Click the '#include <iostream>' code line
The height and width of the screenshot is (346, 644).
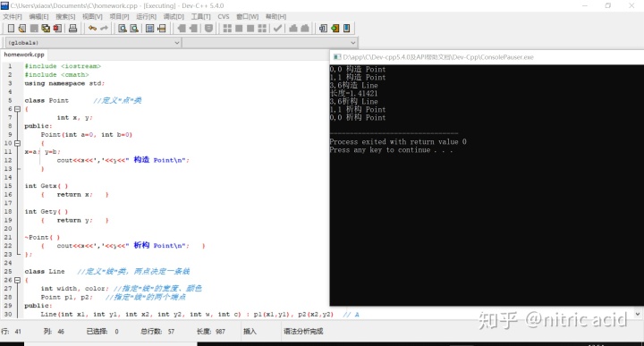(x=63, y=66)
